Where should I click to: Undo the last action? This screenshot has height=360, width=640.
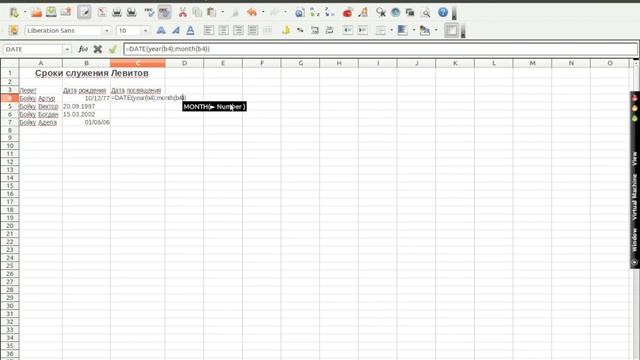pyautogui.click(x=252, y=13)
